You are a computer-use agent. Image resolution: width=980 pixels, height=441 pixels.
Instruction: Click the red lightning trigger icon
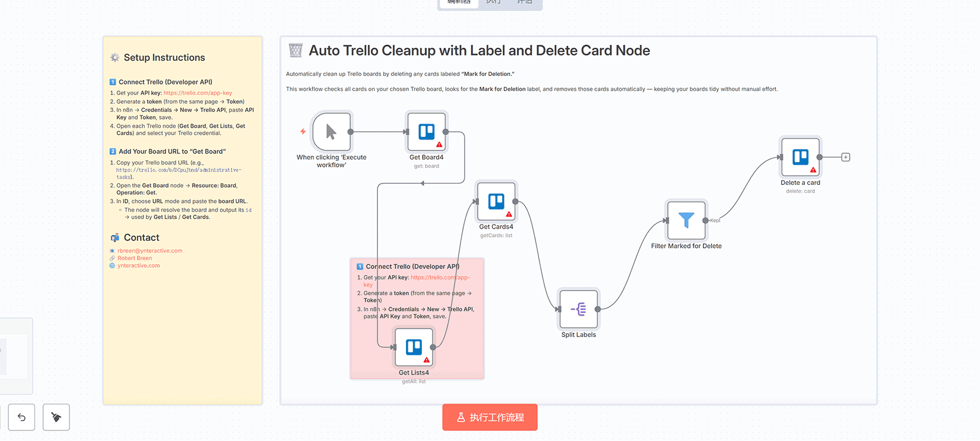click(303, 132)
